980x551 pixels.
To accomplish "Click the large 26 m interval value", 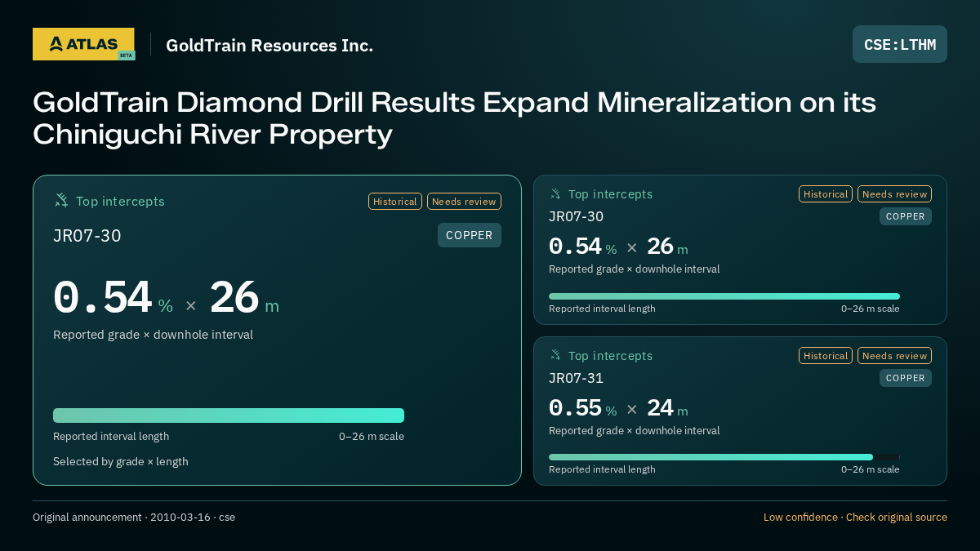I will [x=244, y=298].
